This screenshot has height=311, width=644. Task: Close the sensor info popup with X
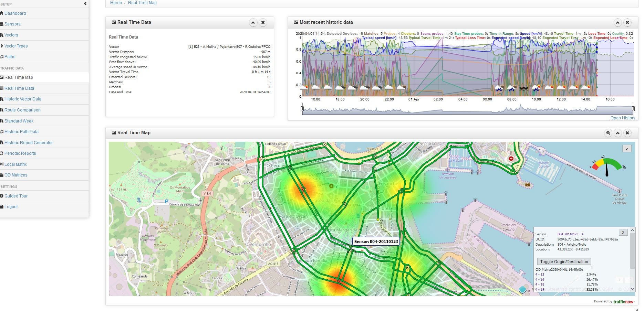(x=623, y=232)
